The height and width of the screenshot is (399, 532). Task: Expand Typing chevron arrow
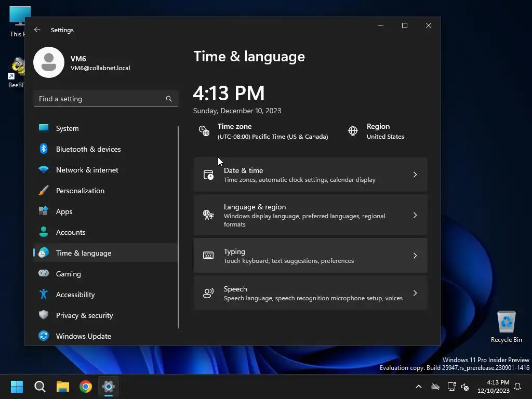coord(415,256)
